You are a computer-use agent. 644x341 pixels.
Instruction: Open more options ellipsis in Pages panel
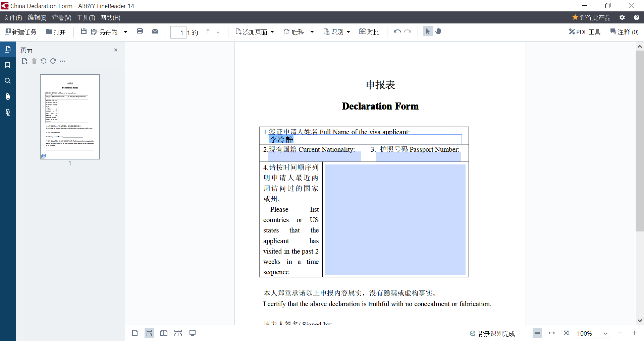point(63,61)
